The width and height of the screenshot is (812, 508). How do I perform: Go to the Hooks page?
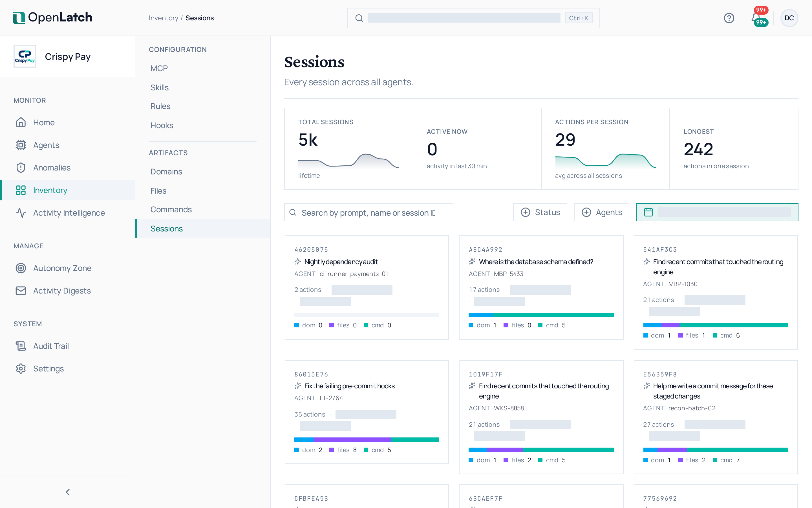pos(203,125)
